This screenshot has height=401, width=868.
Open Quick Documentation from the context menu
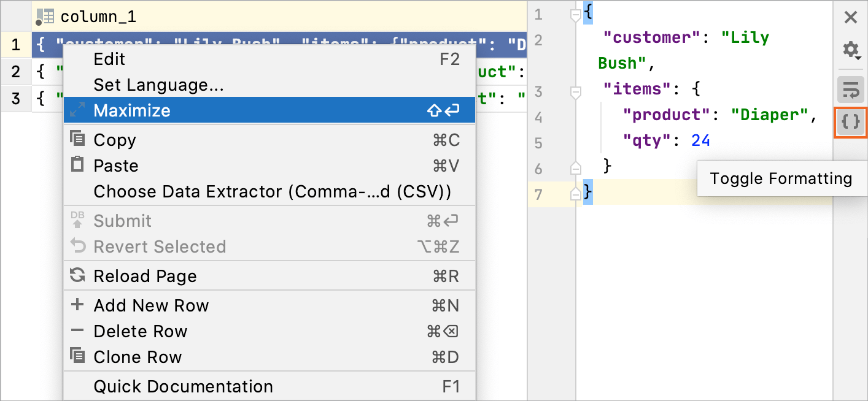pyautogui.click(x=183, y=386)
